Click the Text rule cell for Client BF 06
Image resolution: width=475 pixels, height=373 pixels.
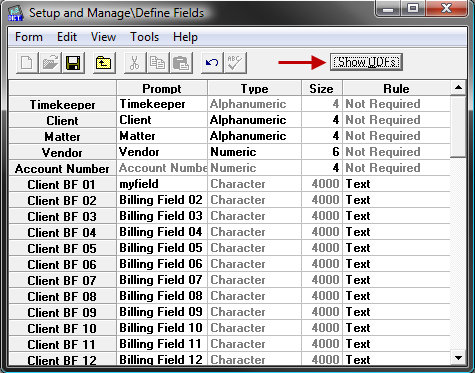(396, 264)
